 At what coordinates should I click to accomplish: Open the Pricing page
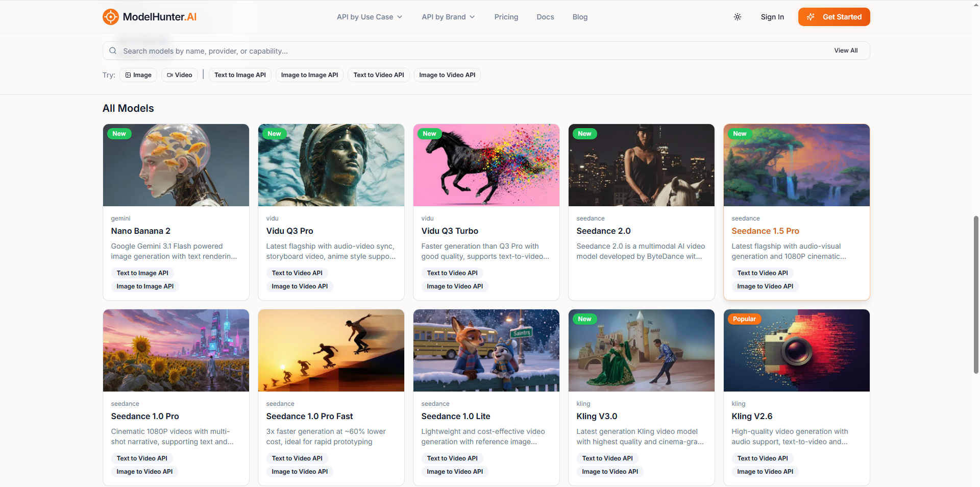(x=506, y=17)
